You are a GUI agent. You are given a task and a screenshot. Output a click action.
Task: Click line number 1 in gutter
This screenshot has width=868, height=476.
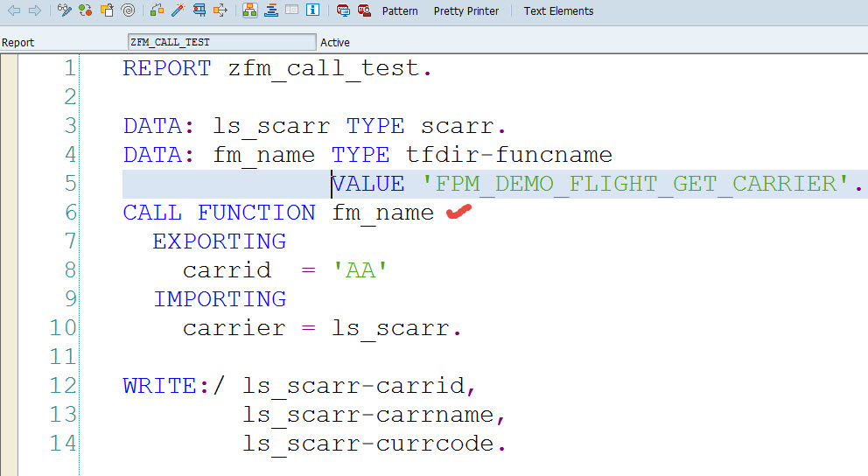(x=69, y=68)
